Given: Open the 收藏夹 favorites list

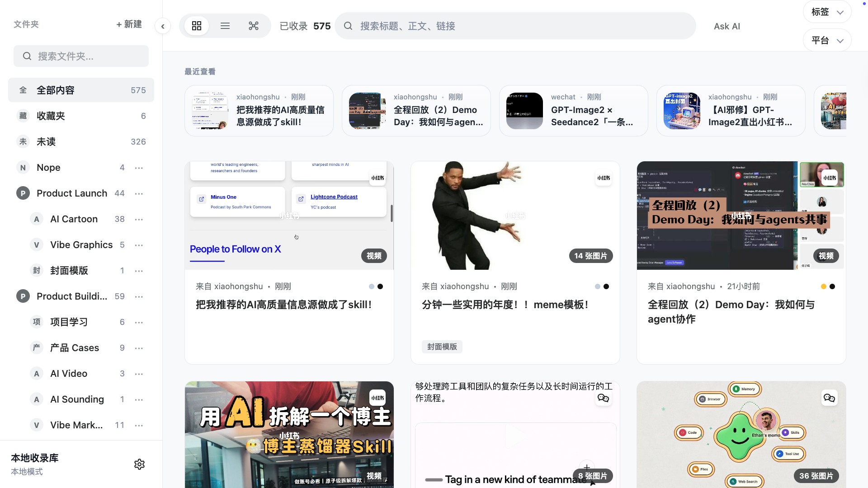Looking at the screenshot, I should pos(81,116).
